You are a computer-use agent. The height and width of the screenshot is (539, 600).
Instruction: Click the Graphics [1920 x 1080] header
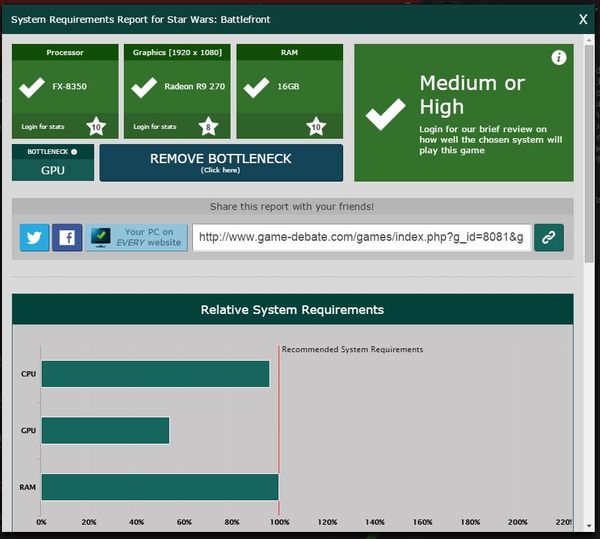coord(177,52)
